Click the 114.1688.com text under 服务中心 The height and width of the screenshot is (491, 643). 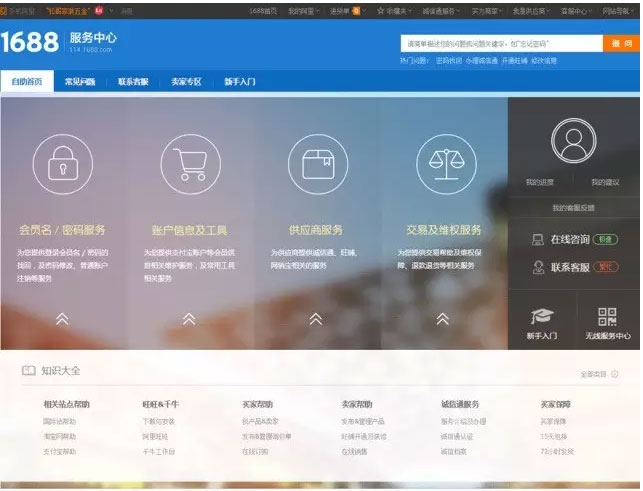click(90, 50)
